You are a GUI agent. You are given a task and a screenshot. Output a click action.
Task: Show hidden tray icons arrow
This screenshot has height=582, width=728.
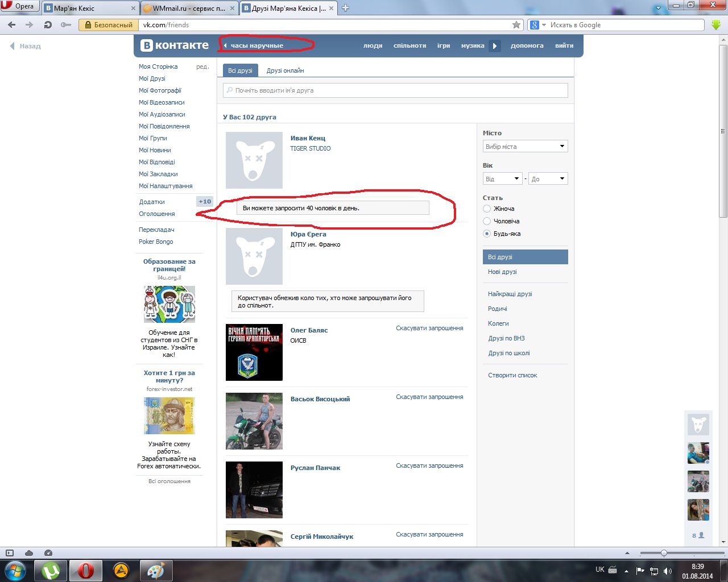(x=626, y=571)
